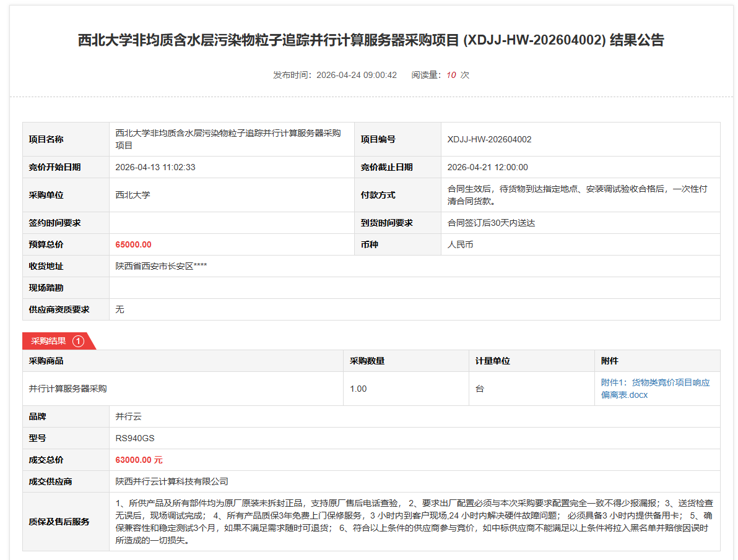
Task: Open the 货物类竞价项目响应偏离表.docx attachment
Action: (655, 389)
